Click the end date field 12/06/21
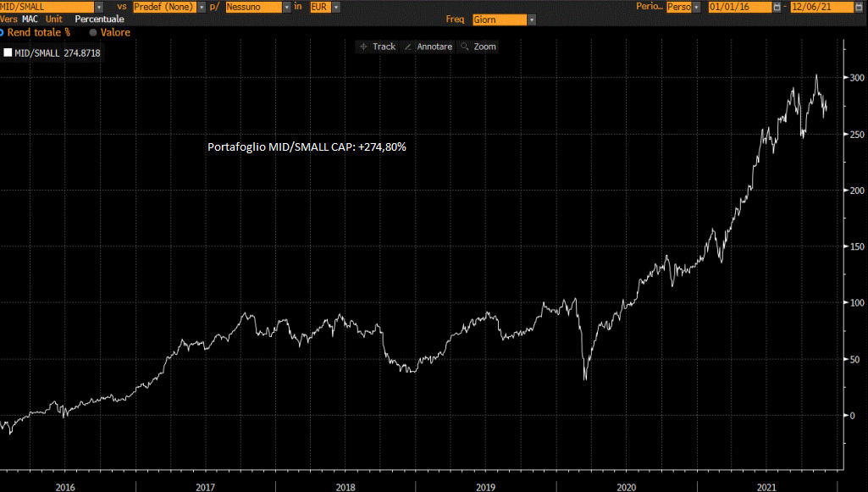Screen dimensions: 868x492 821,7
